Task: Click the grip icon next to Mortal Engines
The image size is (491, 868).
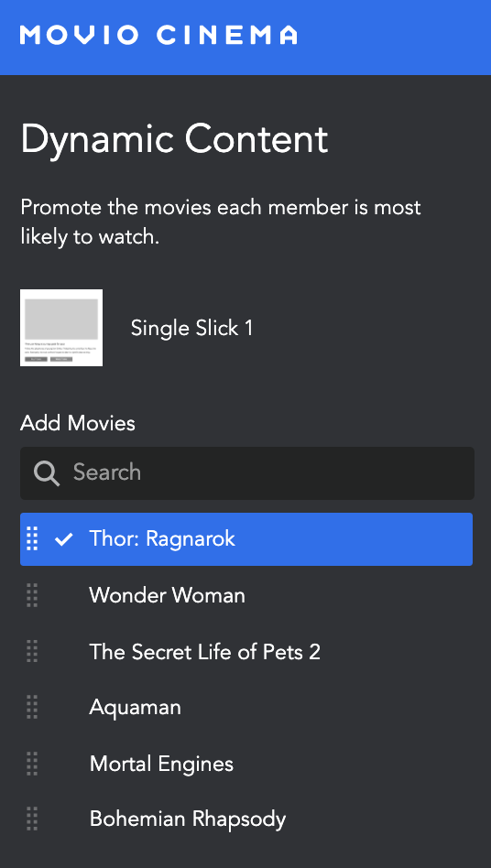Action: tap(33, 764)
